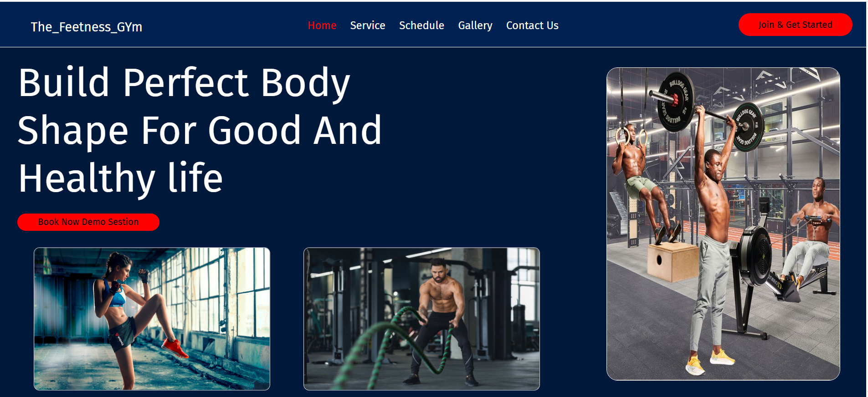Screen dimensions: 868x397
Task: Click the Shape For Good And heading line
Action: point(200,131)
